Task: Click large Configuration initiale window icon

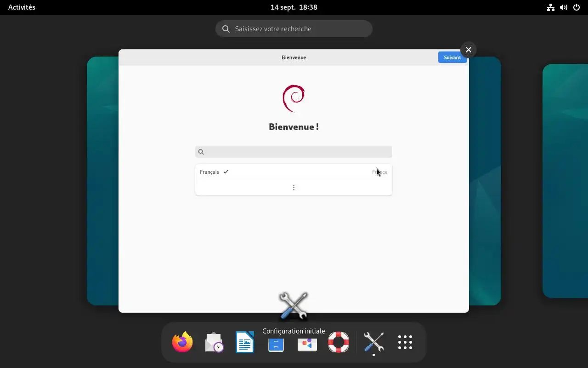Action: coord(294,305)
